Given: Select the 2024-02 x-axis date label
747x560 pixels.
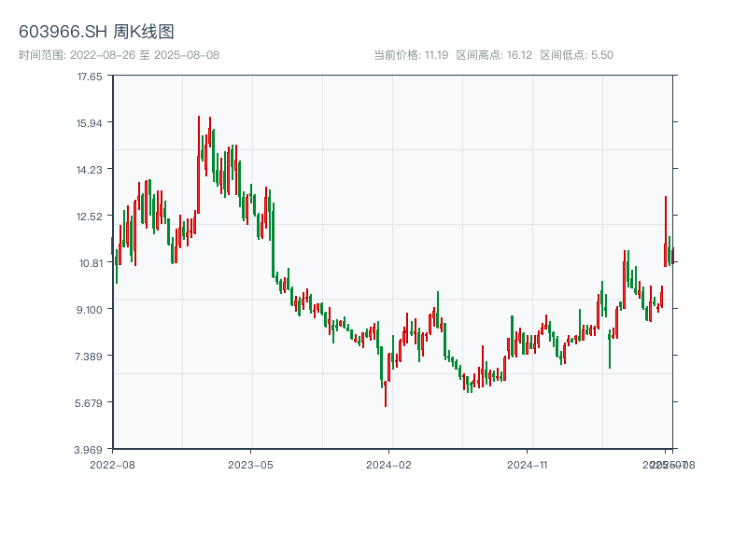Looking at the screenshot, I should click(x=389, y=464).
